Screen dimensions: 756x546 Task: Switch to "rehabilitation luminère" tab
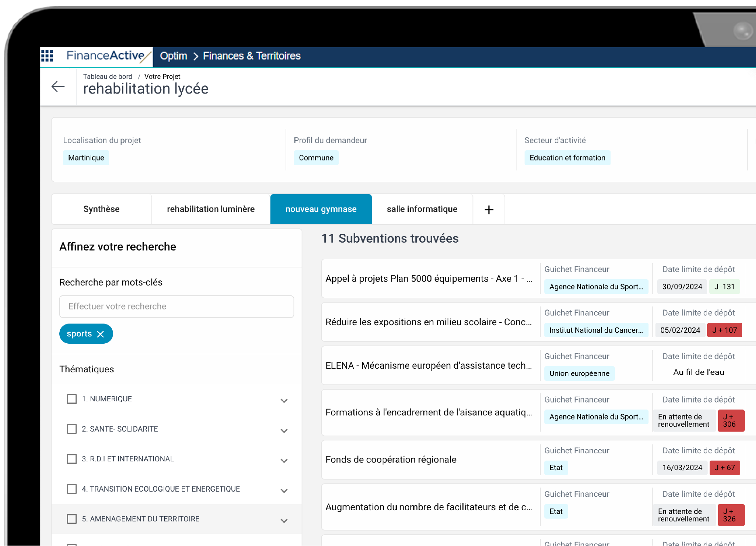point(210,209)
